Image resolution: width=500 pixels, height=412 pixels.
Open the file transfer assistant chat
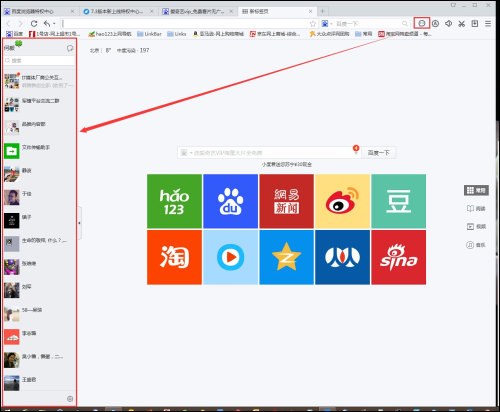pyautogui.click(x=39, y=151)
